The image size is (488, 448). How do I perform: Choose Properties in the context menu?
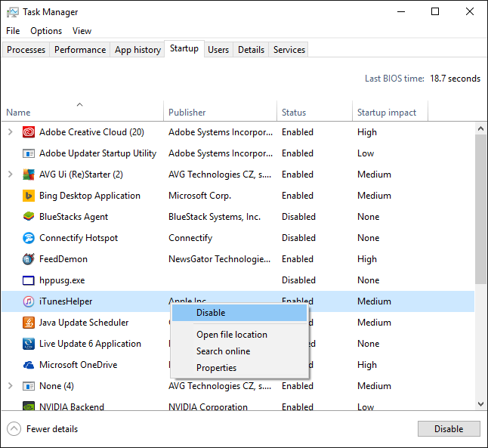(239, 368)
